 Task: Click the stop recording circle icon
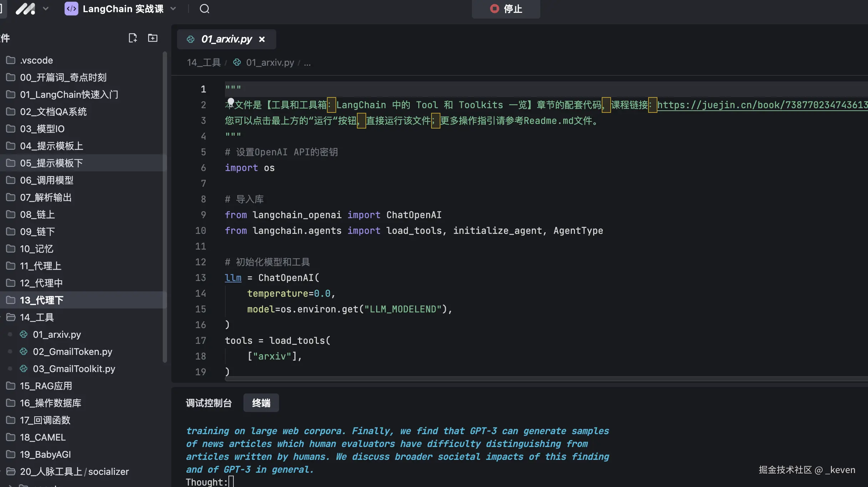494,9
